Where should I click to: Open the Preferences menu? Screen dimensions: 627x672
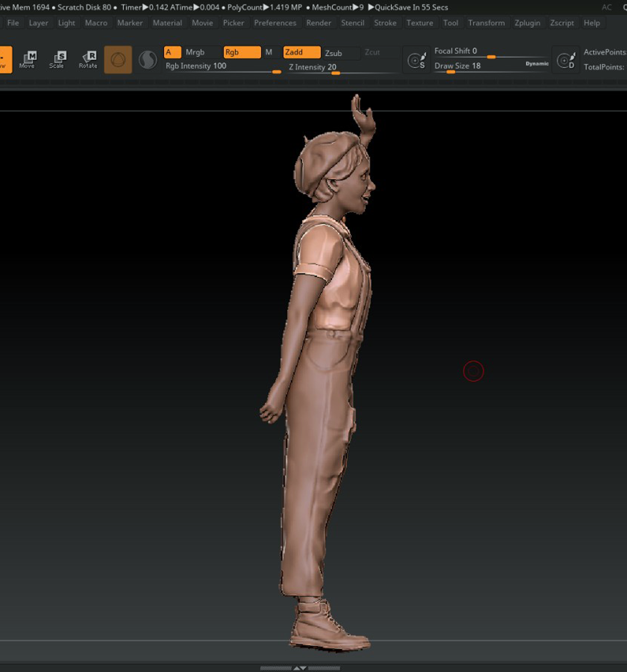pos(275,23)
